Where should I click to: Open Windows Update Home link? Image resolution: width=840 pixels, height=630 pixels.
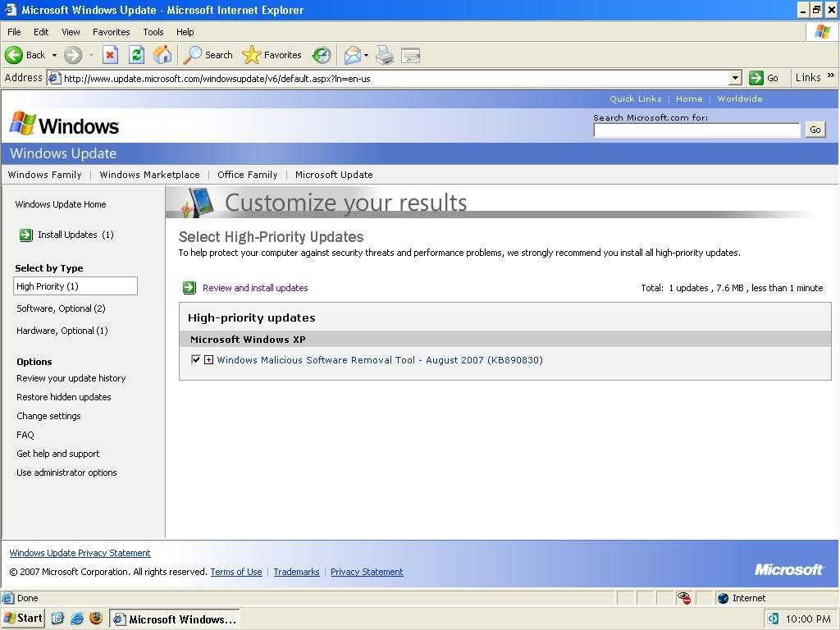coord(61,204)
